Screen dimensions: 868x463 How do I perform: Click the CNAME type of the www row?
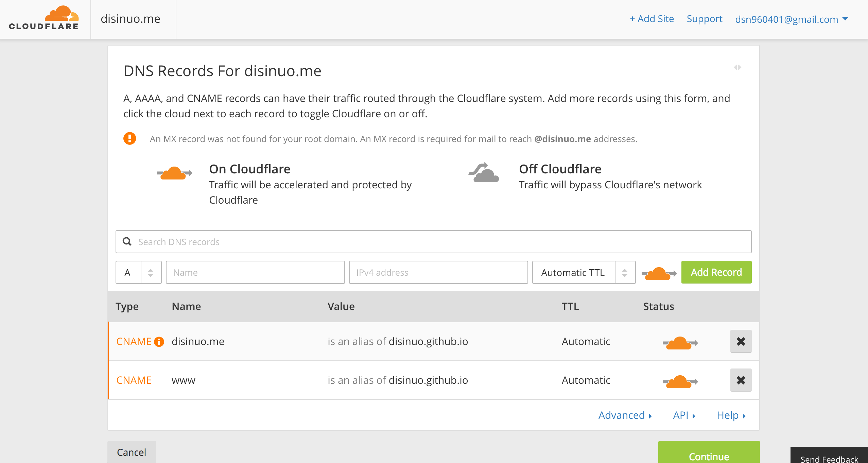point(134,380)
